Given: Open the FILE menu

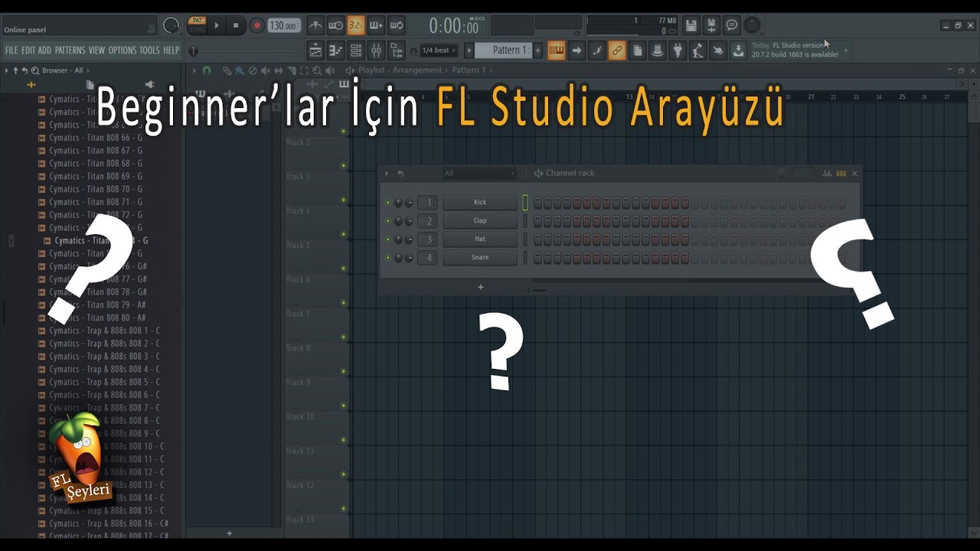Looking at the screenshot, I should pyautogui.click(x=11, y=51).
